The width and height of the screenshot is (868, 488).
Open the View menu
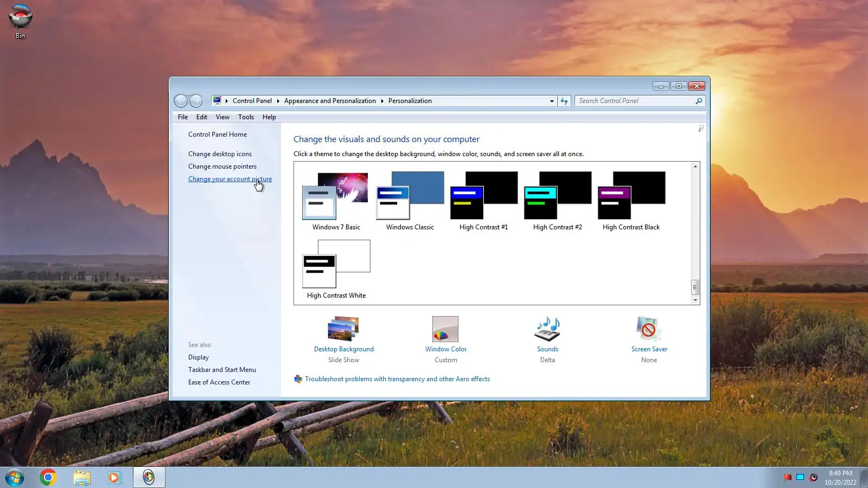pos(222,117)
